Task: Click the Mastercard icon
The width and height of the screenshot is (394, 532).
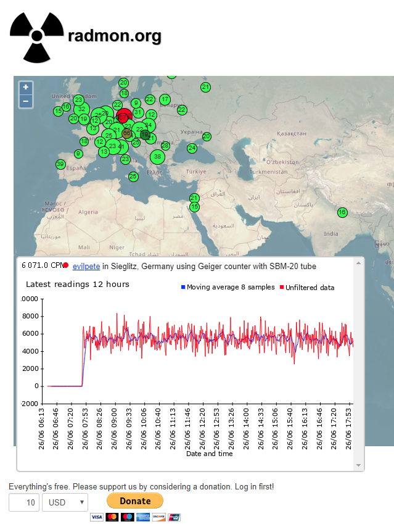Action: pos(112,517)
